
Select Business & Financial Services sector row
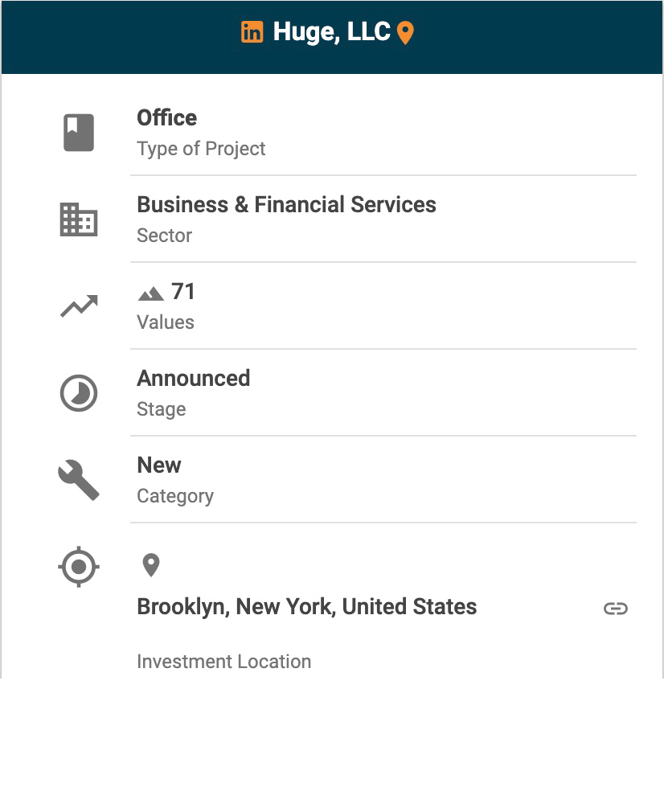coord(383,219)
